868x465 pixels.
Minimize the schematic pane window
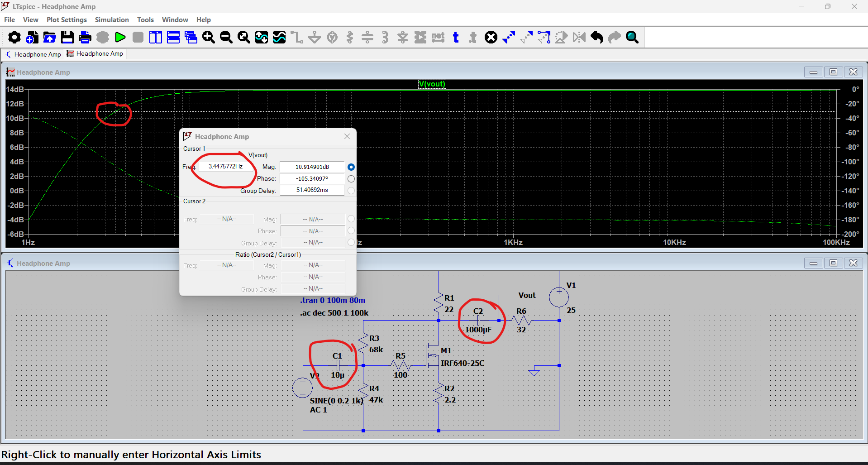[813, 263]
